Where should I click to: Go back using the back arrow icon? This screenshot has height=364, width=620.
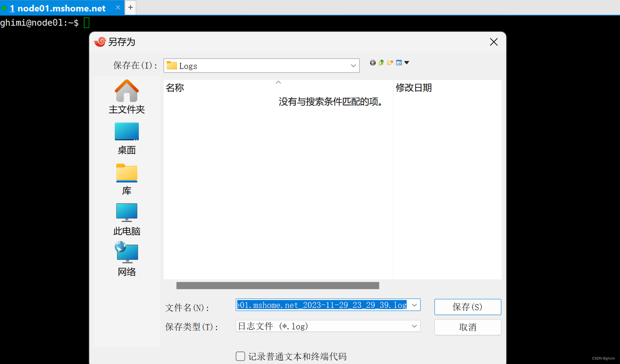[373, 63]
